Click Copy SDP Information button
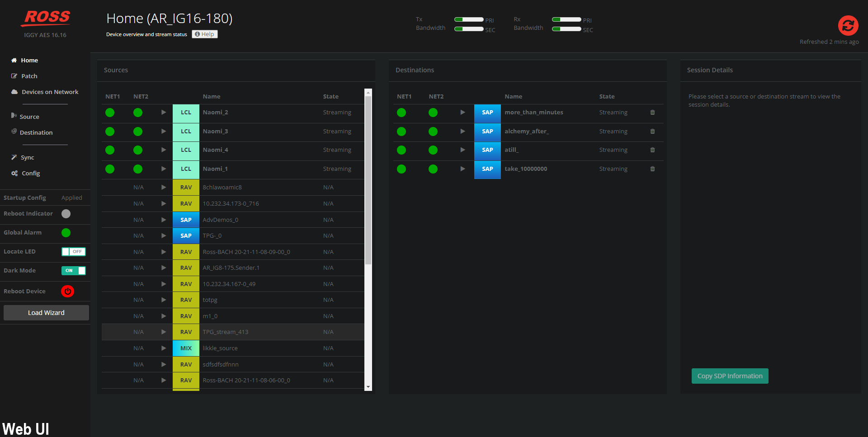This screenshot has height=437, width=868. point(730,376)
